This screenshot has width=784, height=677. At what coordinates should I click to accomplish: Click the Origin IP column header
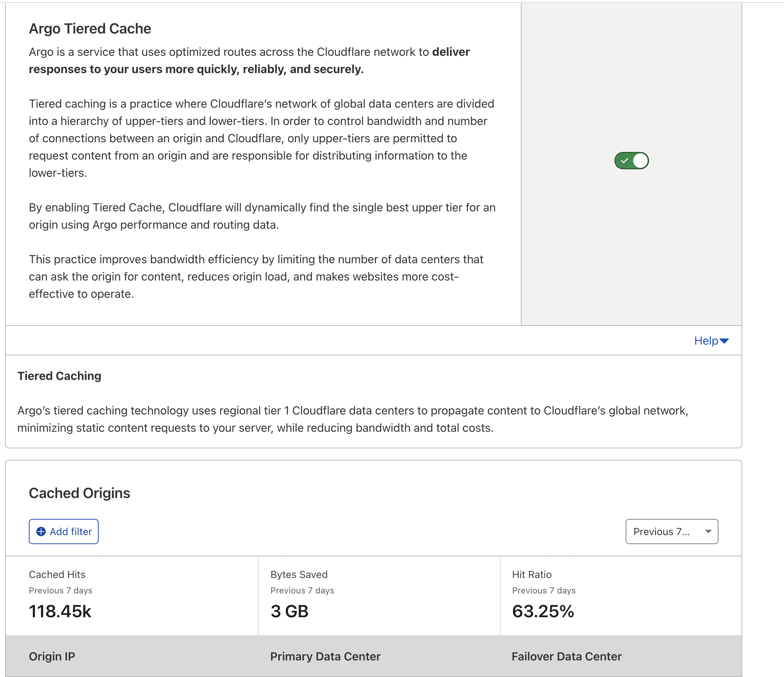(x=52, y=656)
